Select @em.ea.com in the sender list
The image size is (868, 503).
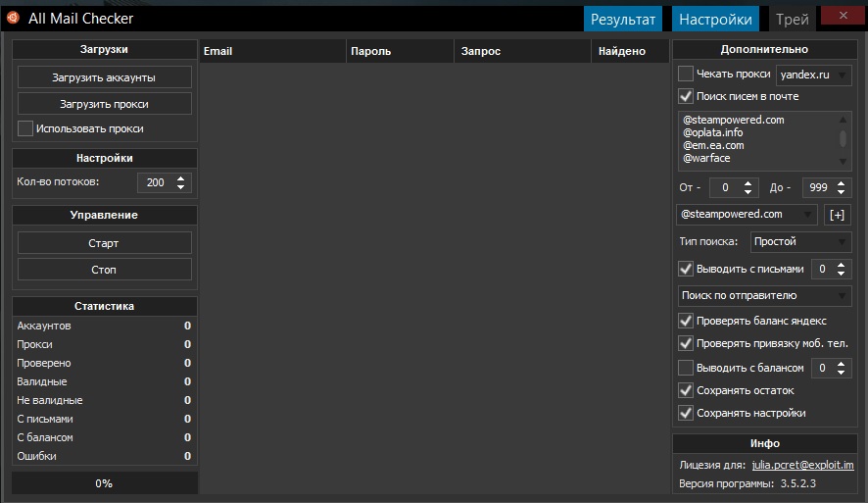click(x=713, y=145)
